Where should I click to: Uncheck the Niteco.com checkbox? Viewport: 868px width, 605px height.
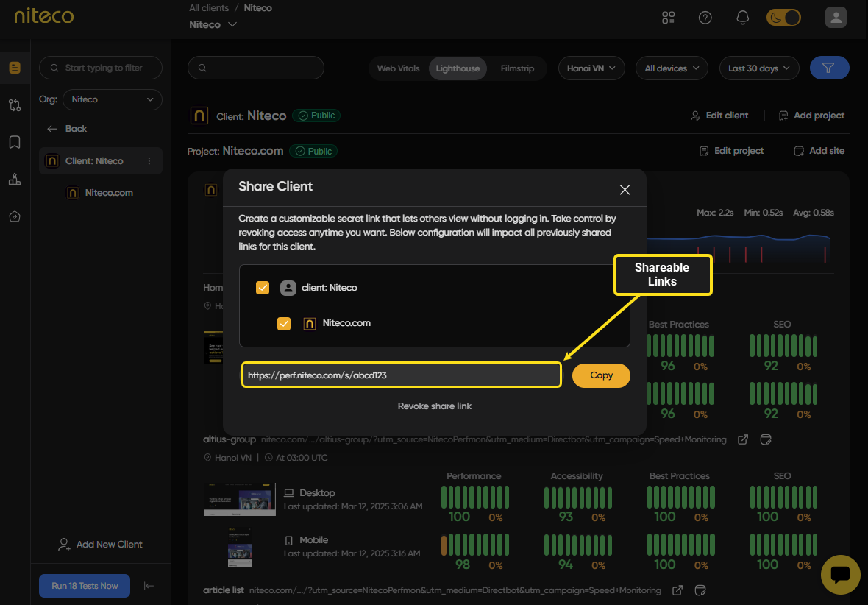(283, 323)
